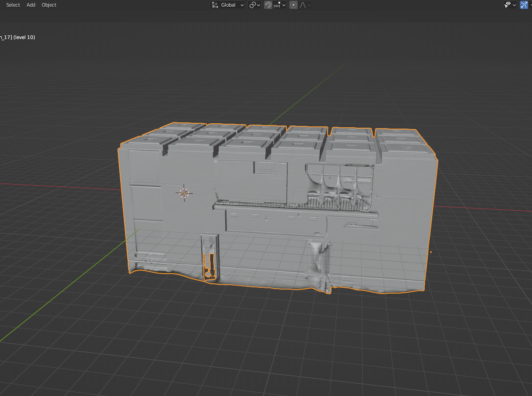
Task: Click the "(level 10)" overlay text
Action: [24, 37]
